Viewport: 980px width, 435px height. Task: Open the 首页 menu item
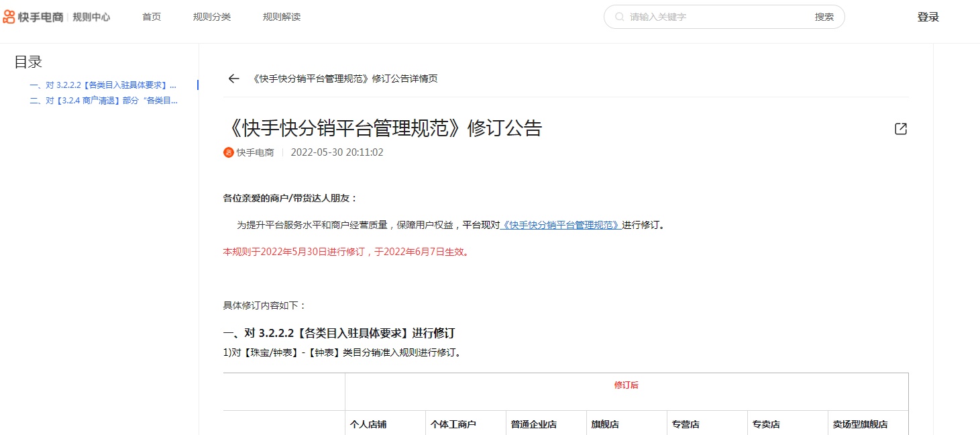click(x=152, y=17)
